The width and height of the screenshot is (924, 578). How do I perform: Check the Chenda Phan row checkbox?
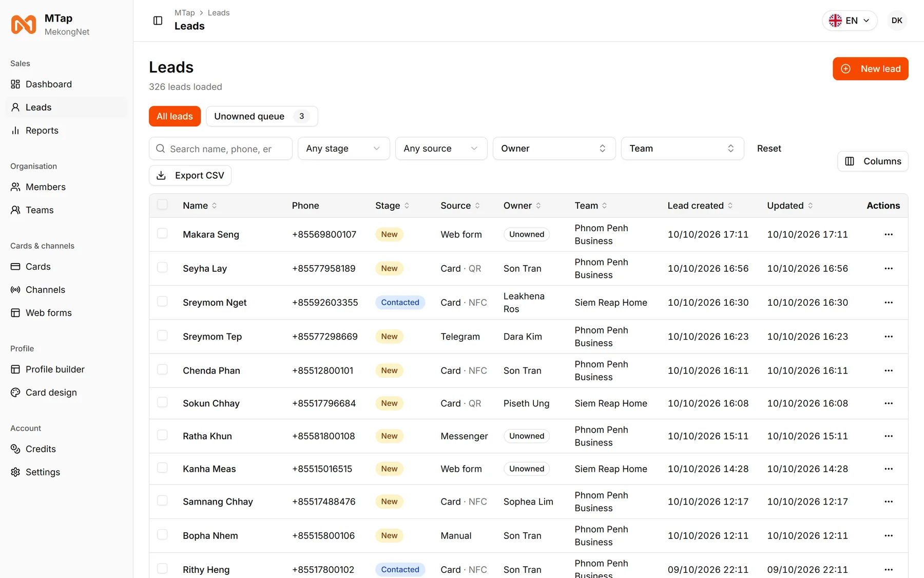(162, 369)
